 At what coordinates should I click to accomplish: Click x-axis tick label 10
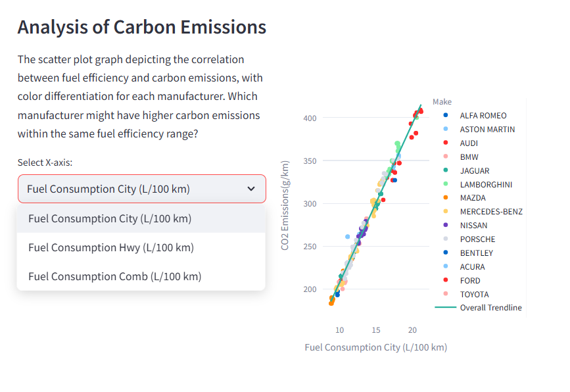[x=339, y=330]
